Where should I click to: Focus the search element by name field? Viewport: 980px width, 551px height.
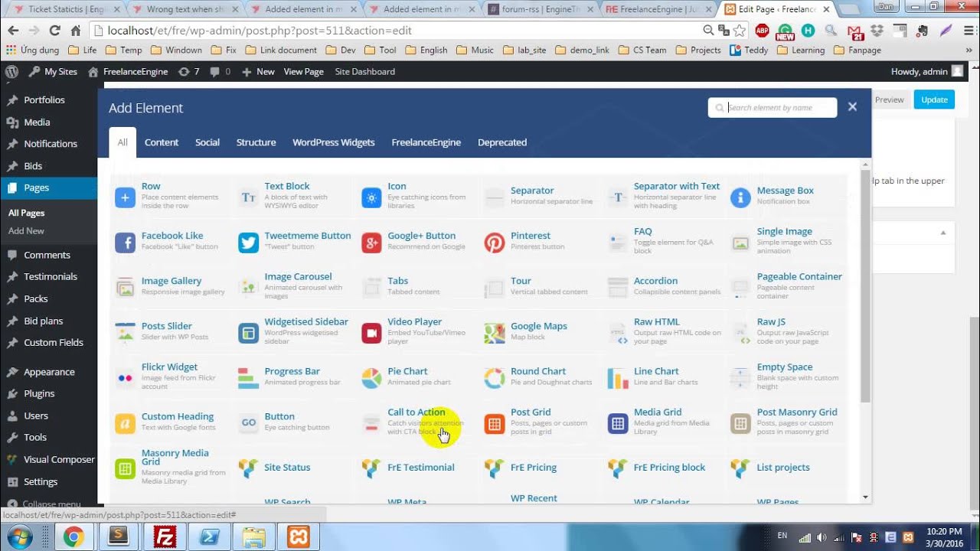pyautogui.click(x=773, y=108)
